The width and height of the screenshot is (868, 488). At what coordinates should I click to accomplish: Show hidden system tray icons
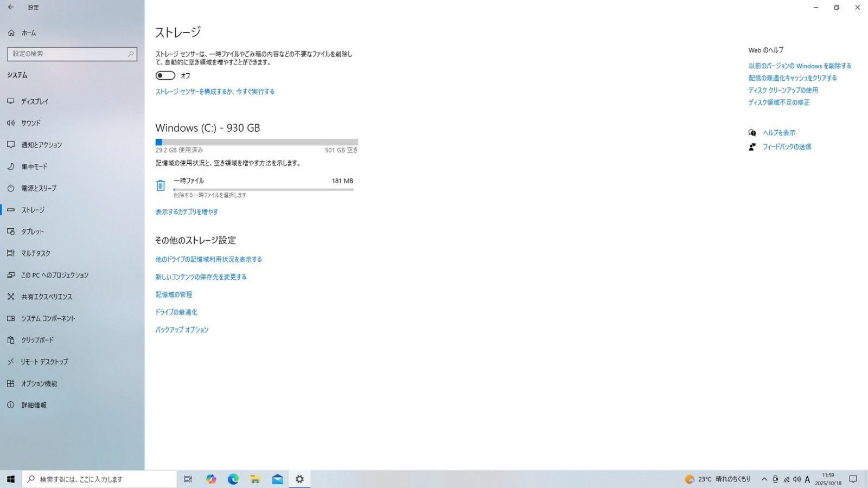(x=764, y=479)
